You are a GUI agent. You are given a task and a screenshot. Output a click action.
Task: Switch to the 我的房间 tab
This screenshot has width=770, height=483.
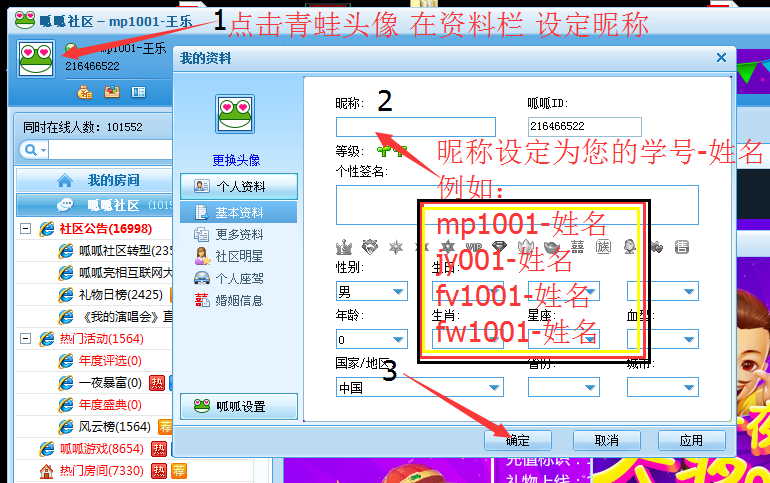tap(95, 180)
